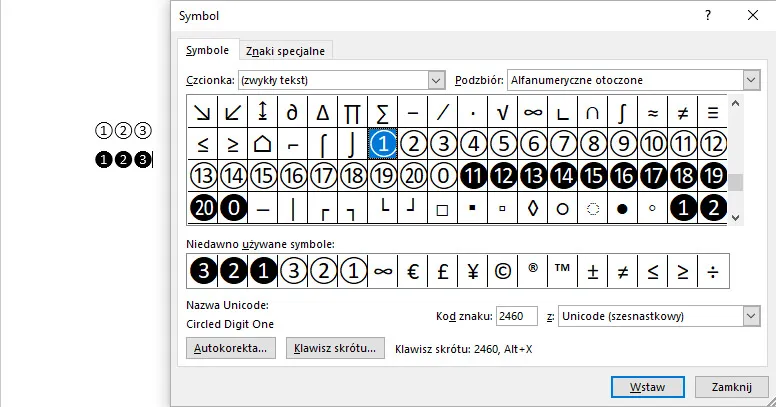Pick the copyright symbol from recent symbols

click(503, 270)
